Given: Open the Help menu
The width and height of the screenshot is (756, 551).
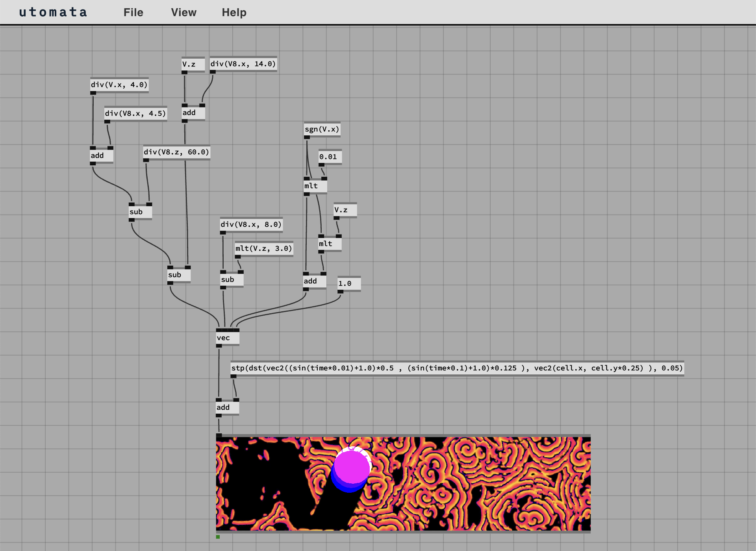Looking at the screenshot, I should (x=234, y=13).
